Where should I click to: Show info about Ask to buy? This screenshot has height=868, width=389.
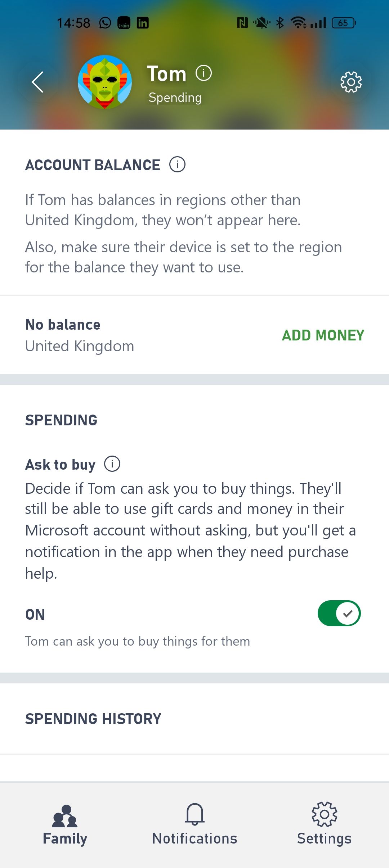coord(112,464)
